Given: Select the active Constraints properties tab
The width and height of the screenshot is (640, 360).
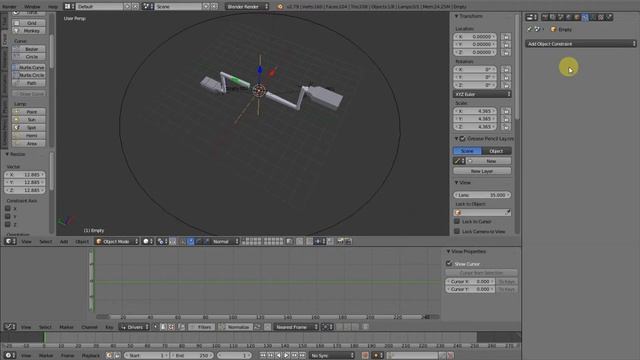Looking at the screenshot, I should click(585, 17).
